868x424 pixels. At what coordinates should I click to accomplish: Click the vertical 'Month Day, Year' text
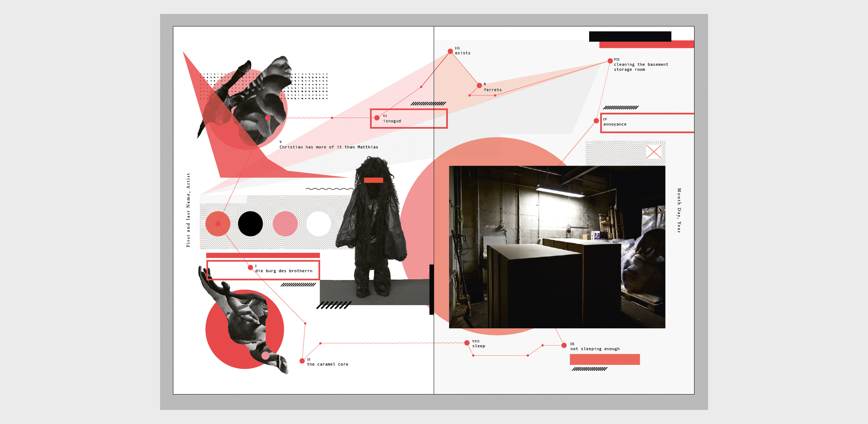pos(679,210)
